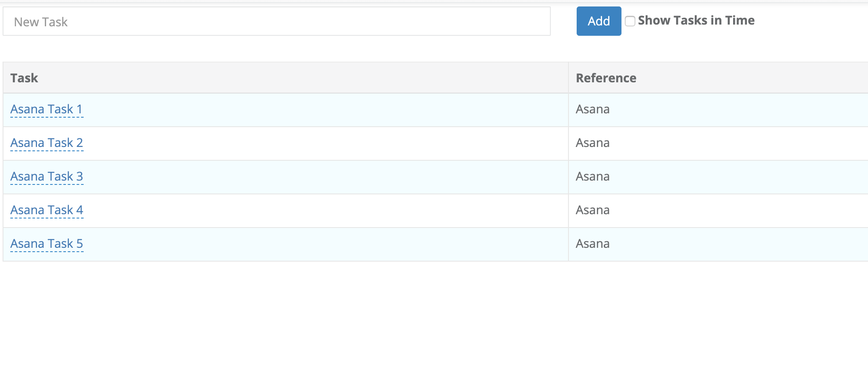Click the Show Tasks in Time label
This screenshot has width=868, height=387.
coord(696,21)
